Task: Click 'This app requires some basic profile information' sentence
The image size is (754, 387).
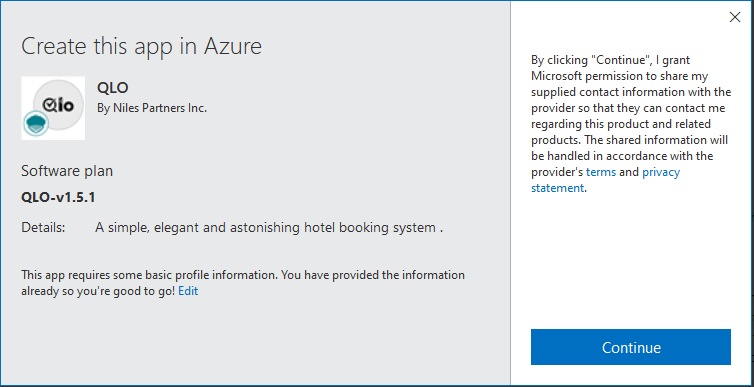Action: 150,275
